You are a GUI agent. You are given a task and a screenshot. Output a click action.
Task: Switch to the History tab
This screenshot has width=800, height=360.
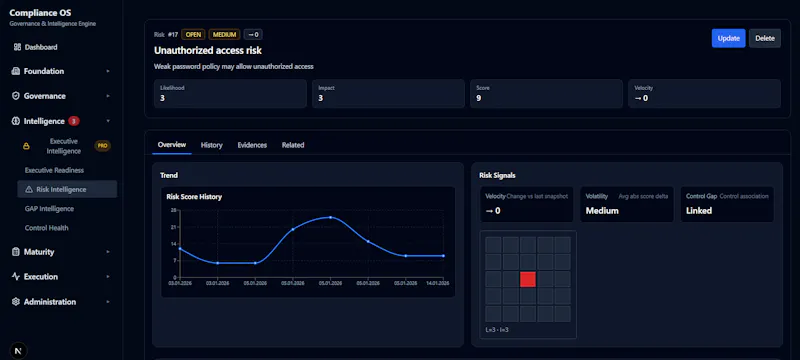(211, 145)
